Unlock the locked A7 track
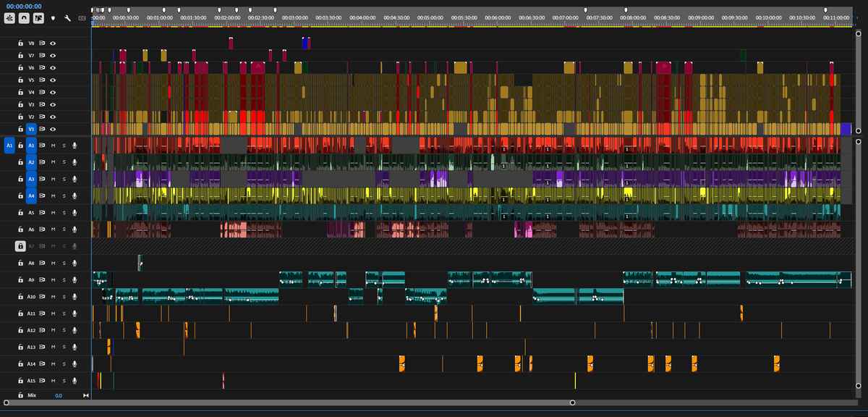 (21, 246)
